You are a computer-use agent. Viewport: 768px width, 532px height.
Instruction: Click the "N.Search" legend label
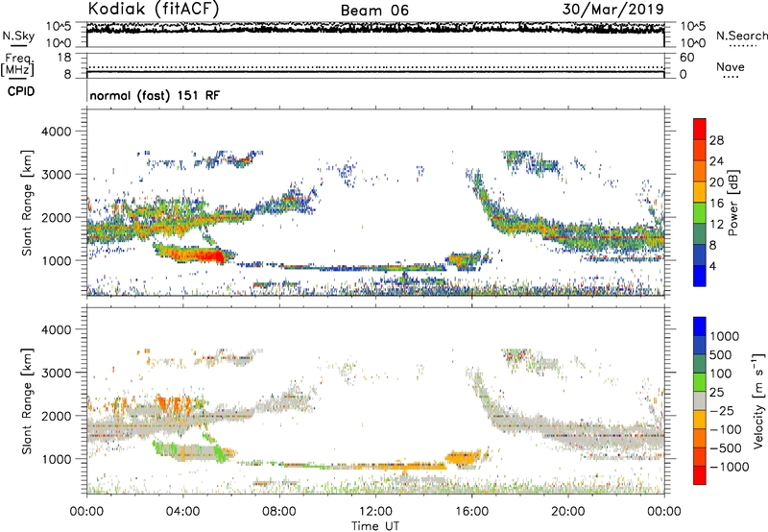741,36
